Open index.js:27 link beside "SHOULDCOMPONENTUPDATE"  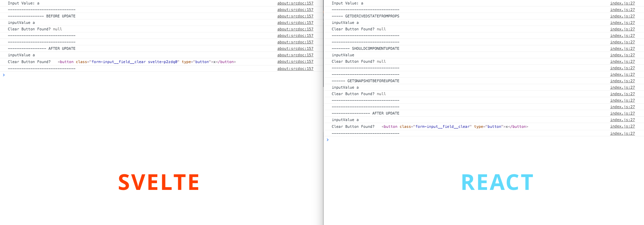pos(622,48)
